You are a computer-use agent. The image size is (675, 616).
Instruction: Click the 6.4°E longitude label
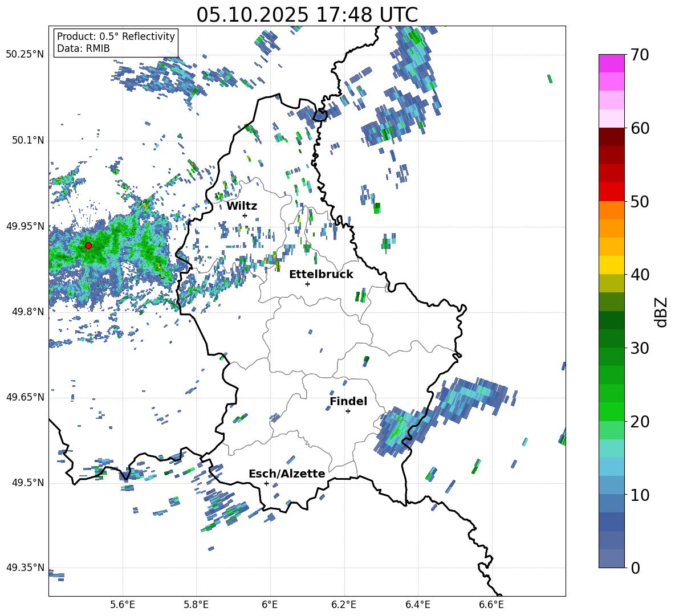417,605
